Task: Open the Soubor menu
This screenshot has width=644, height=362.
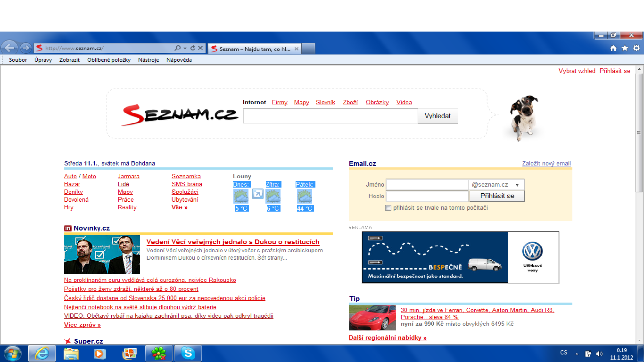Action: tap(18, 60)
